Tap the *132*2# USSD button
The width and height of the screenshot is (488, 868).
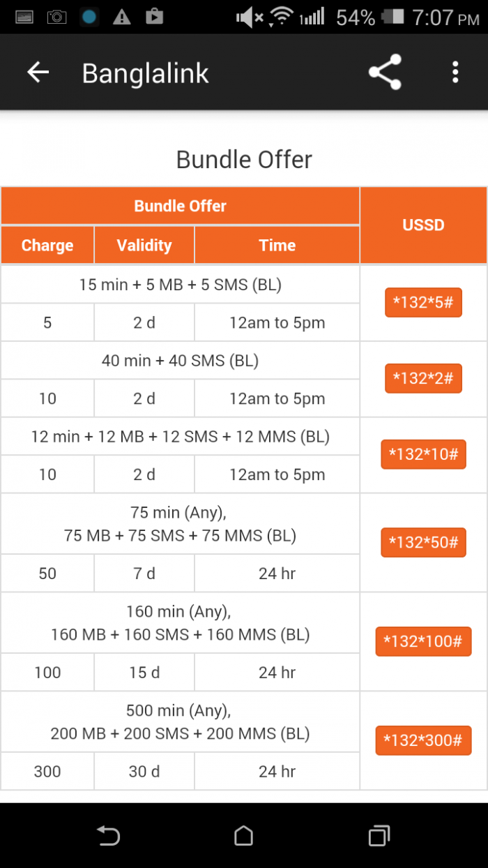point(423,378)
